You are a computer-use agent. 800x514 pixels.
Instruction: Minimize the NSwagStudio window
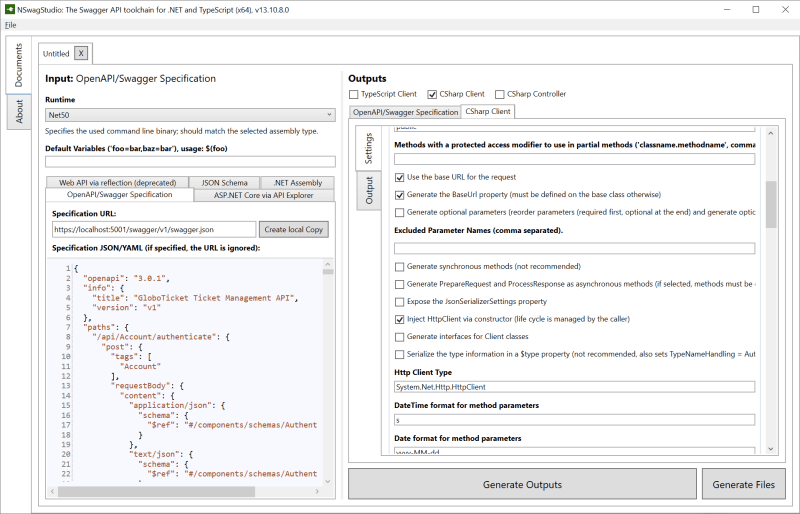point(727,10)
